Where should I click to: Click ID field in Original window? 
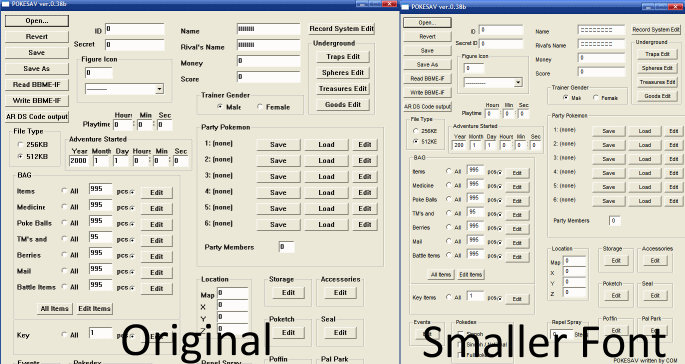(x=135, y=29)
